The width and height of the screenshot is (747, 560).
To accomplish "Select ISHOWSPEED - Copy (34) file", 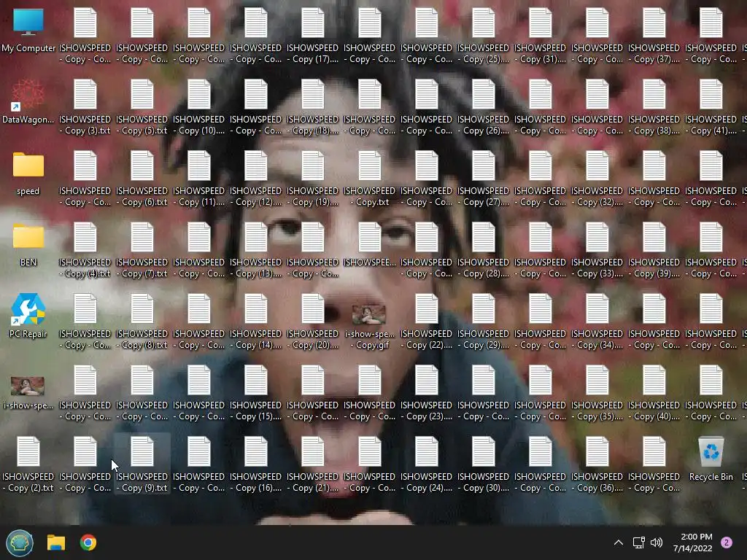I will (x=597, y=322).
